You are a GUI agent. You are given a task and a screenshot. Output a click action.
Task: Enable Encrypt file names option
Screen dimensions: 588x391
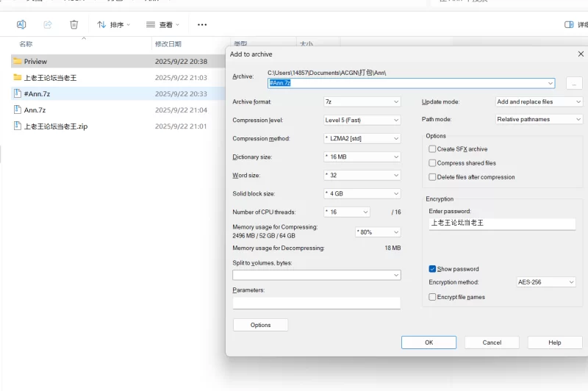pos(433,297)
